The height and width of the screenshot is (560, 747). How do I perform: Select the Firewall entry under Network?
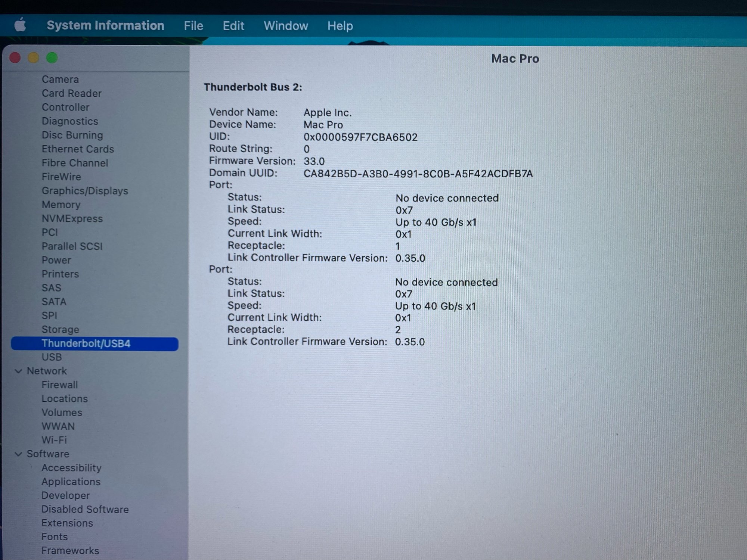(60, 385)
